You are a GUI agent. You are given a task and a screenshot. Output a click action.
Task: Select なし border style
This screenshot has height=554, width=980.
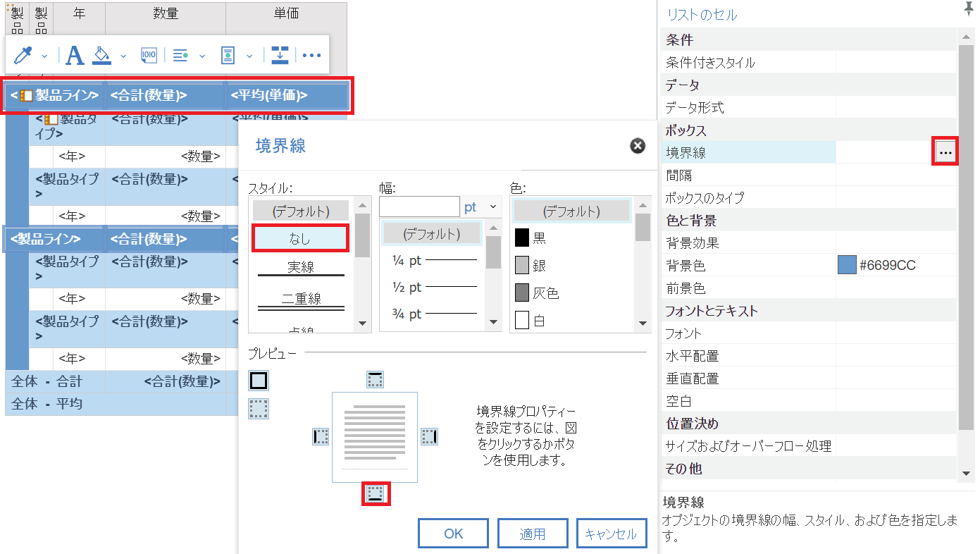click(x=300, y=239)
